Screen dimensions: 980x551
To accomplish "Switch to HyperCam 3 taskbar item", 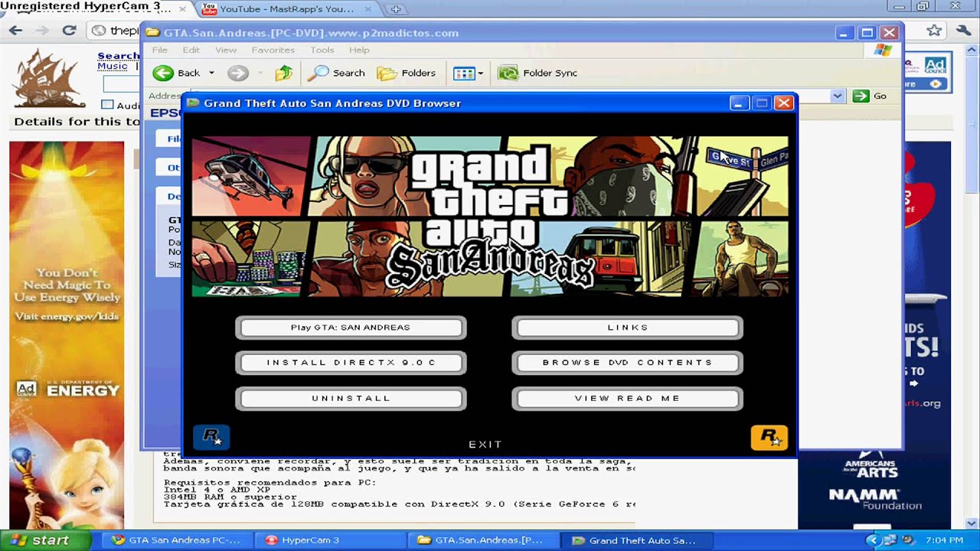I will click(x=329, y=540).
